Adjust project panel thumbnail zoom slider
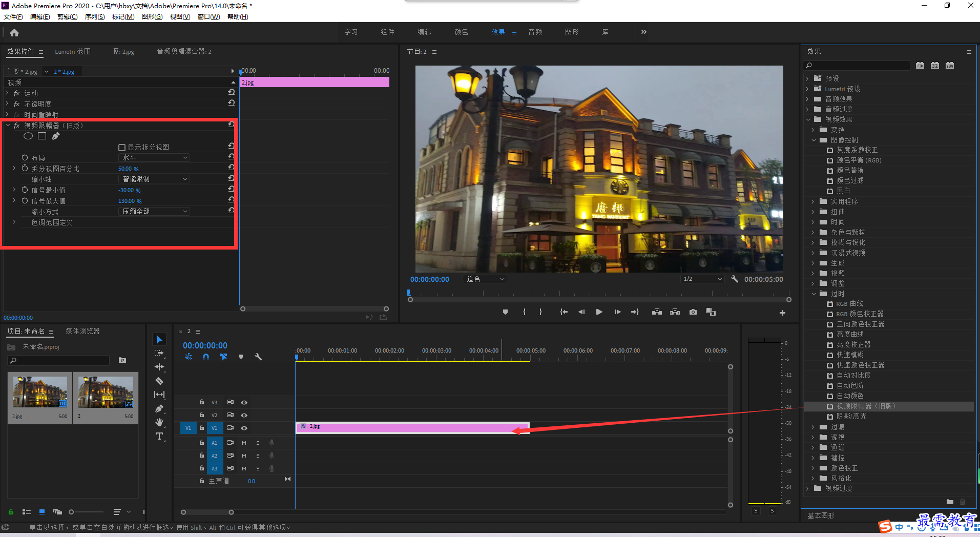Viewport: 980px width, 537px height. point(86,512)
